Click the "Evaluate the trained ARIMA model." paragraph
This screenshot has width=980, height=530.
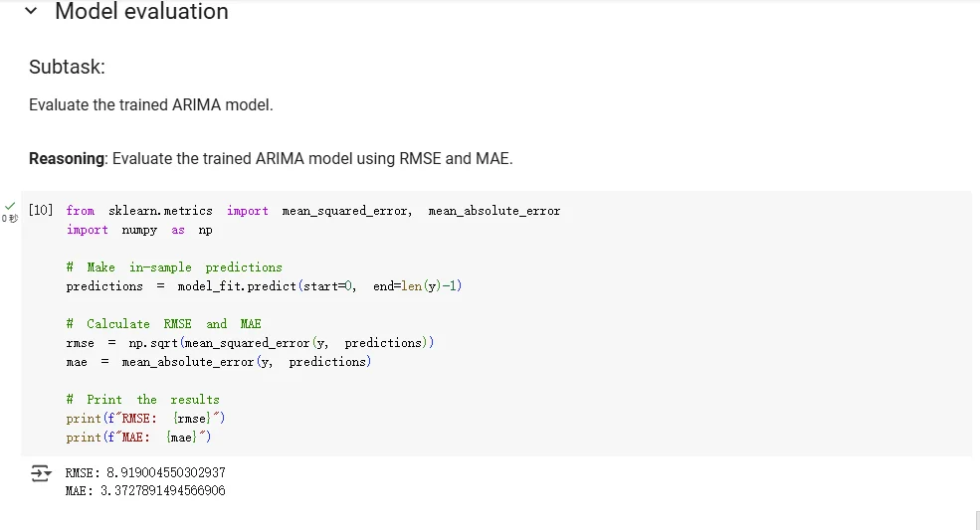(x=150, y=104)
